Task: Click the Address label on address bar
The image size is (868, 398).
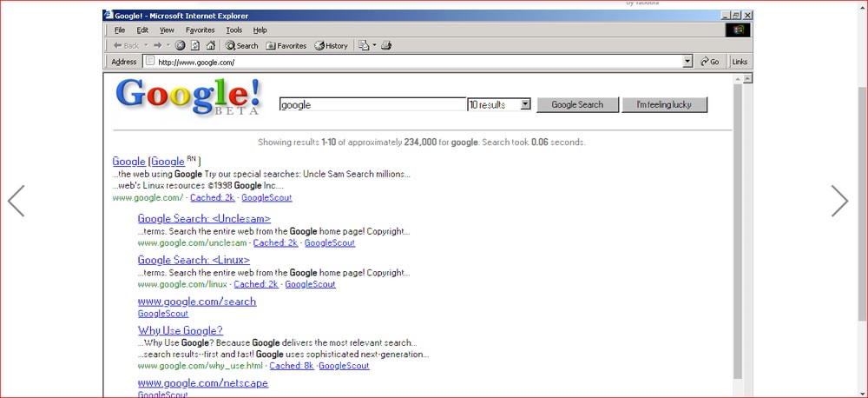Action: (124, 62)
